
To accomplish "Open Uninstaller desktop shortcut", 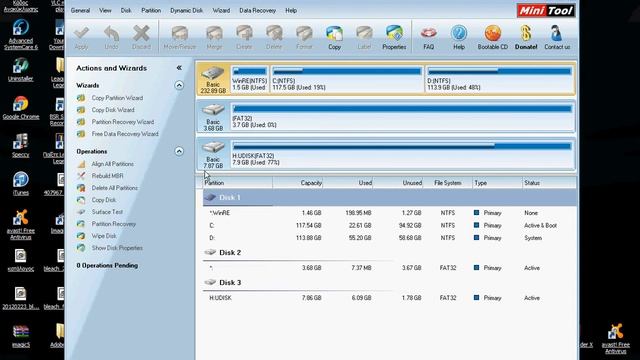I will tap(20, 70).
